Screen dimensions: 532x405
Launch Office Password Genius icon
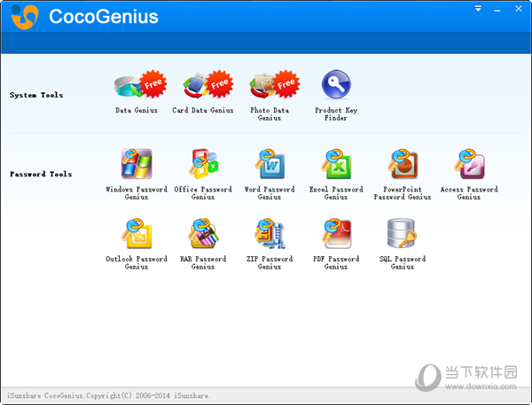(204, 164)
